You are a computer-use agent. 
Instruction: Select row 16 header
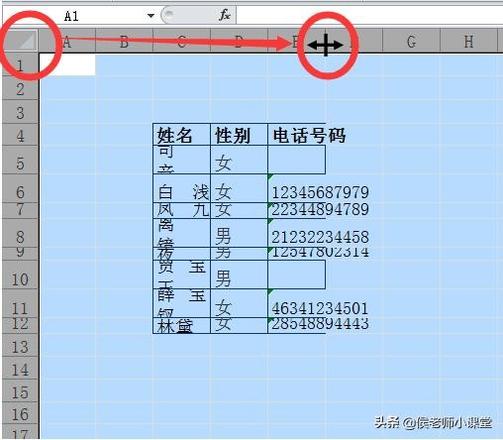(x=20, y=413)
